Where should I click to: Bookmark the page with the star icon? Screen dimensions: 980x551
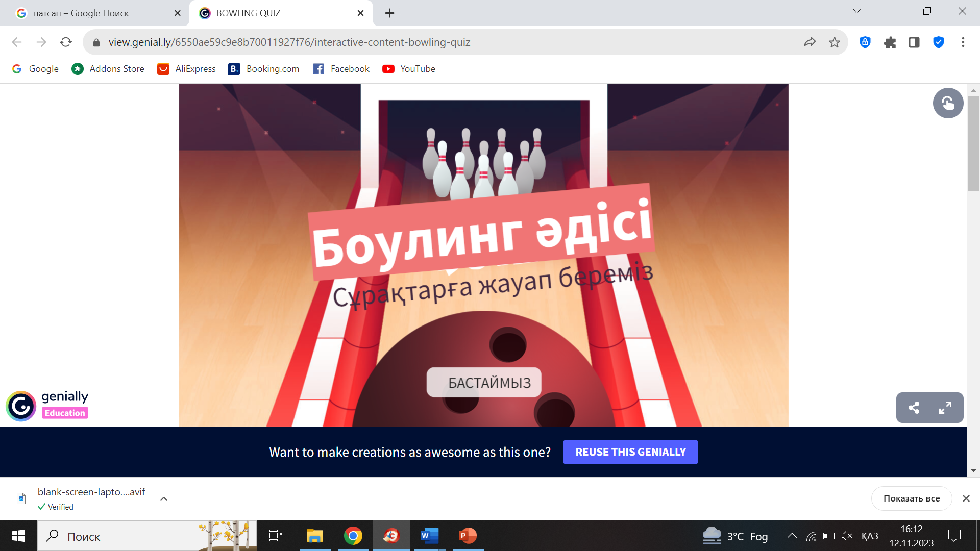834,42
